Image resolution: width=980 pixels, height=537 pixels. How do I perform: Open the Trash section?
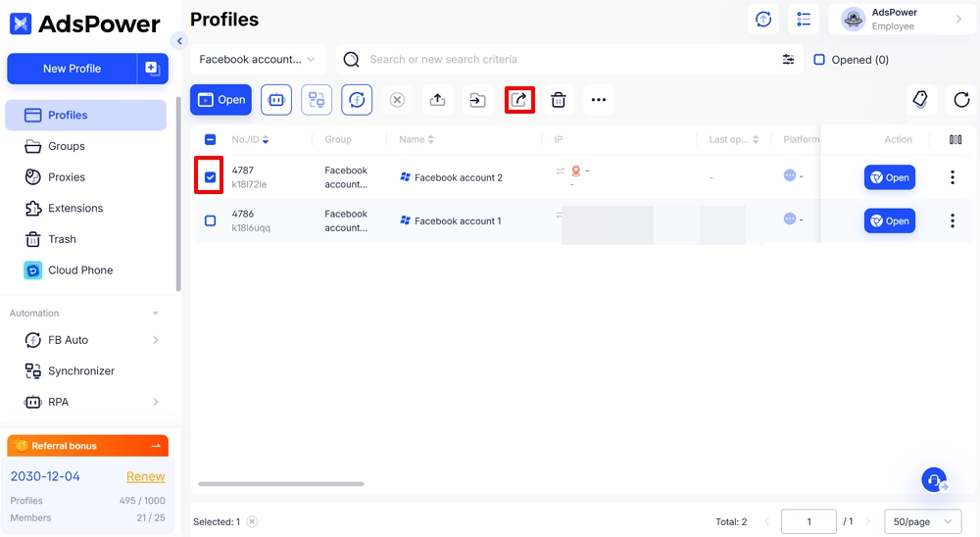tap(85, 239)
